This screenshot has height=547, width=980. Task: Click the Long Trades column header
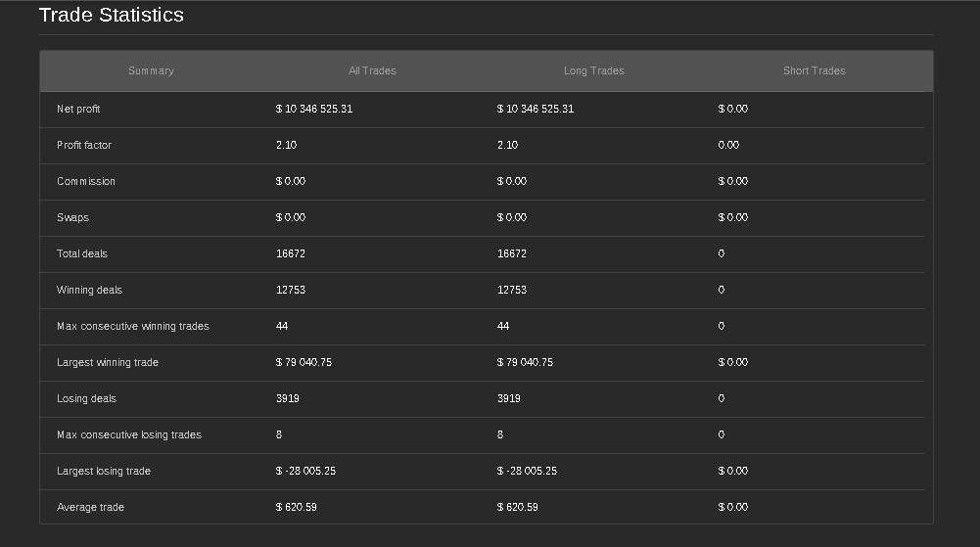[x=593, y=70]
